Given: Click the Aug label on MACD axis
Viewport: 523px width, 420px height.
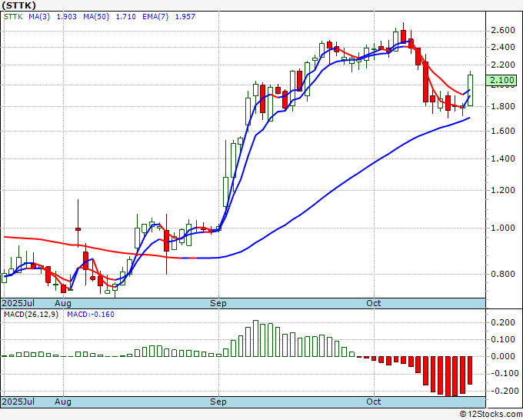Looking at the screenshot, I should 63,402.
